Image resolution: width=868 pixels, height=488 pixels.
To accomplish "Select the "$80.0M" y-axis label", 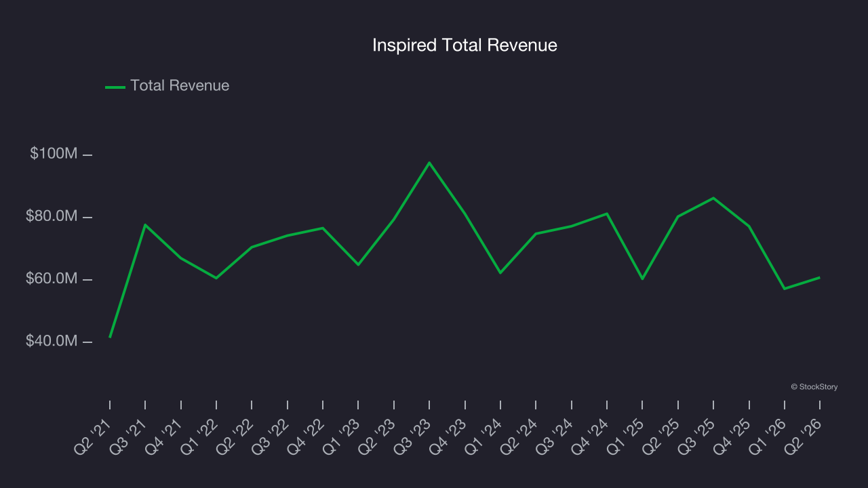I will click(x=52, y=216).
